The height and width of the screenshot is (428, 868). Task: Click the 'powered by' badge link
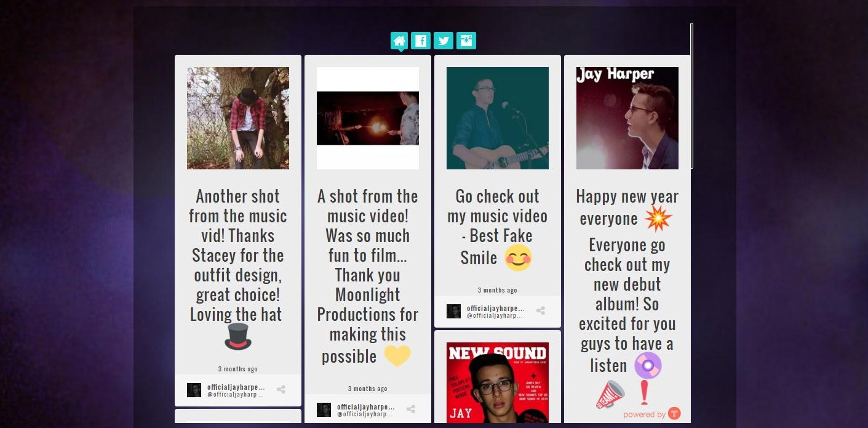(651, 414)
